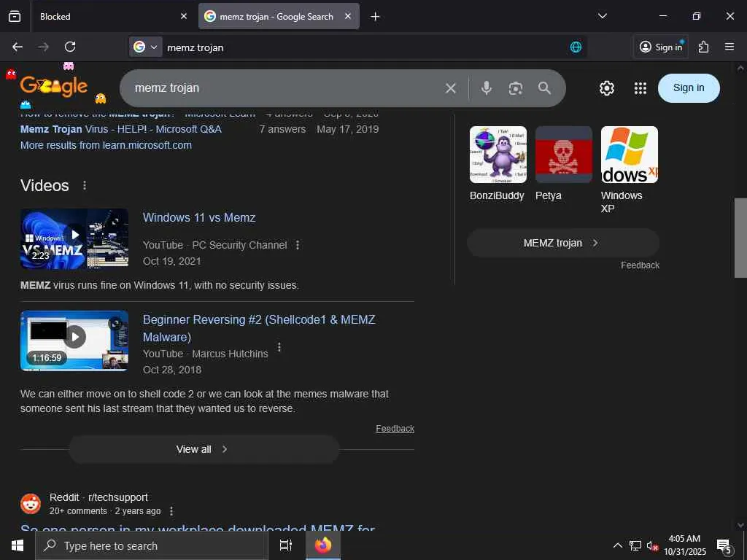Click the Reddit · r/techsupport source text

[x=98, y=497]
